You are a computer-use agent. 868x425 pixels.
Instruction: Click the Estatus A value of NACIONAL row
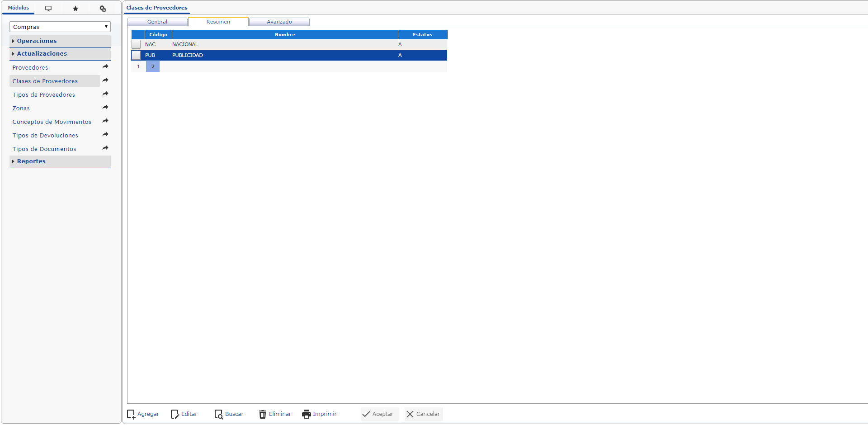point(400,44)
